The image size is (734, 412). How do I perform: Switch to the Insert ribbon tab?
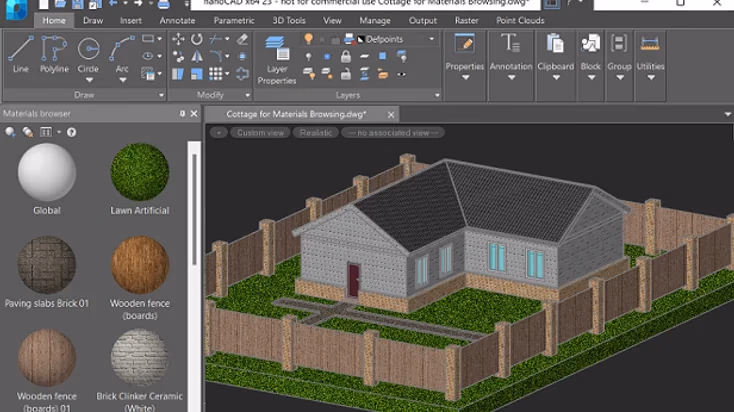point(131,21)
